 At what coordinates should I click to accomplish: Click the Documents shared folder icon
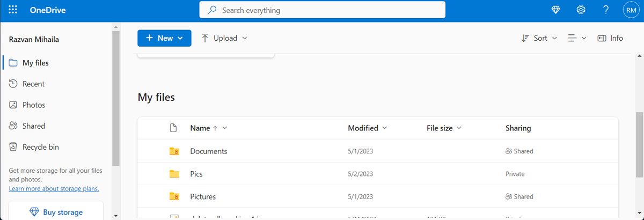coord(174,151)
